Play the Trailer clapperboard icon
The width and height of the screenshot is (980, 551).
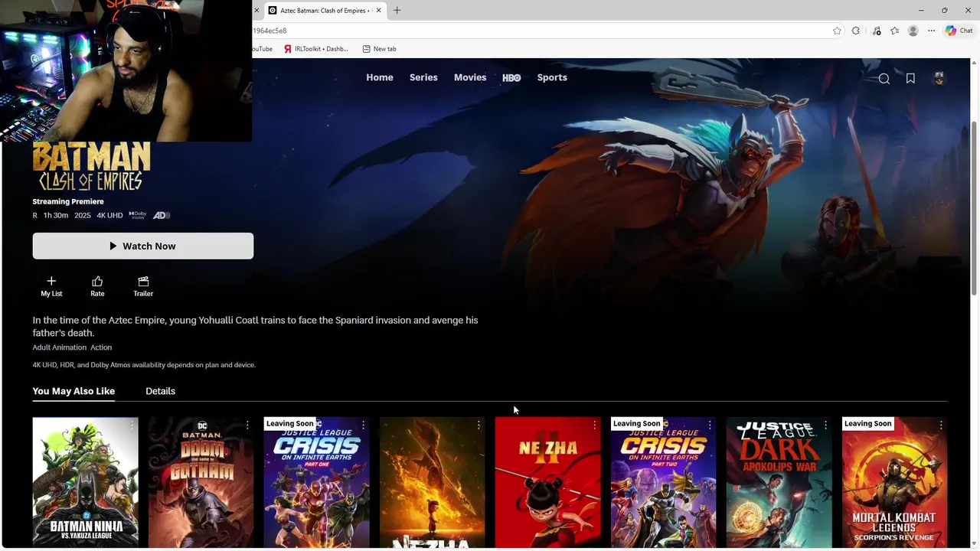[x=143, y=286]
